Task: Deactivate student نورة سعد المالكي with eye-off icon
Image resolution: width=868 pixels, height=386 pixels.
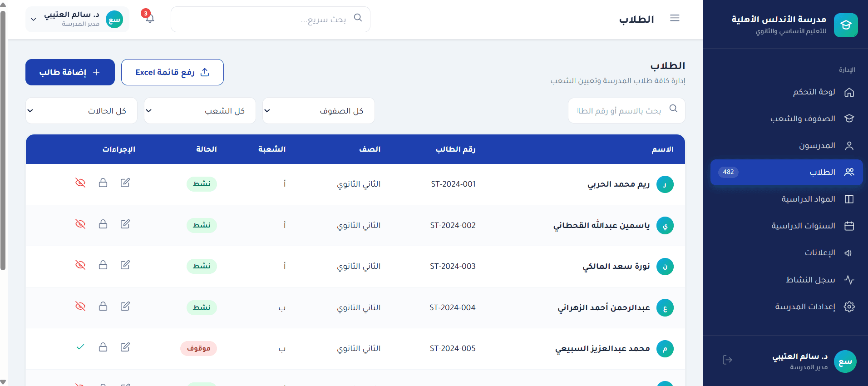Action: click(80, 265)
